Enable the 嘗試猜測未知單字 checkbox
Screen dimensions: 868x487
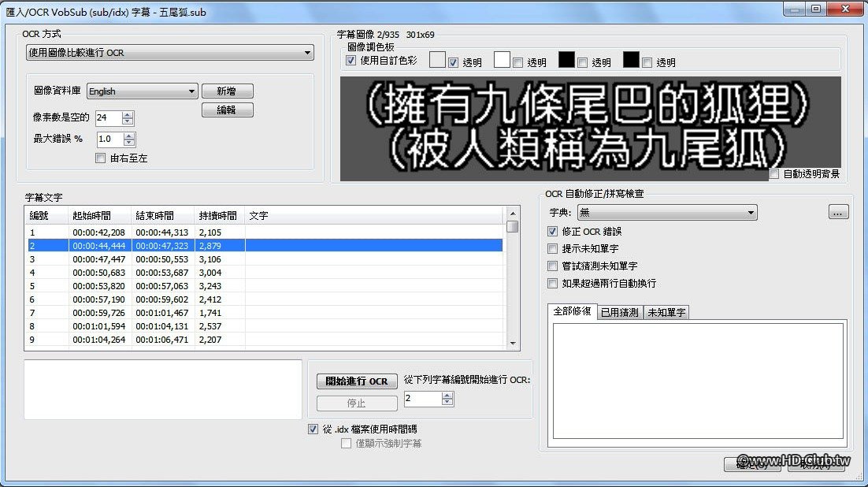(x=552, y=266)
